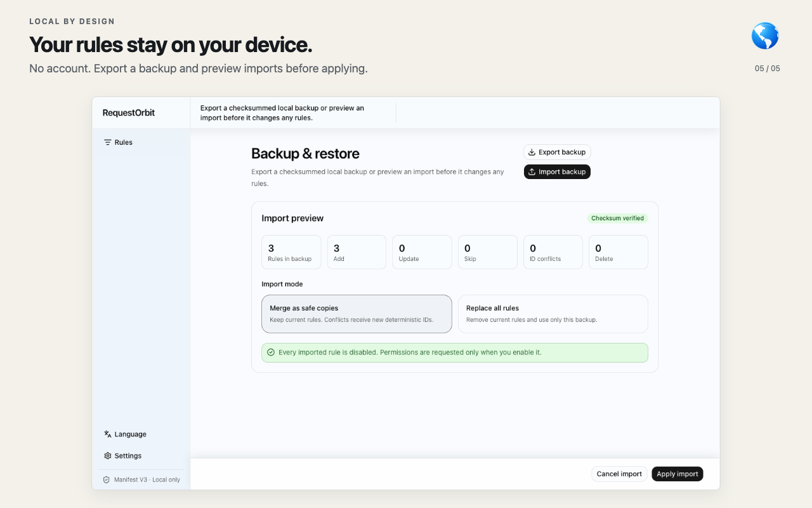
Task: Click the 'Every imported rule is disabled' notice
Action: (x=455, y=352)
